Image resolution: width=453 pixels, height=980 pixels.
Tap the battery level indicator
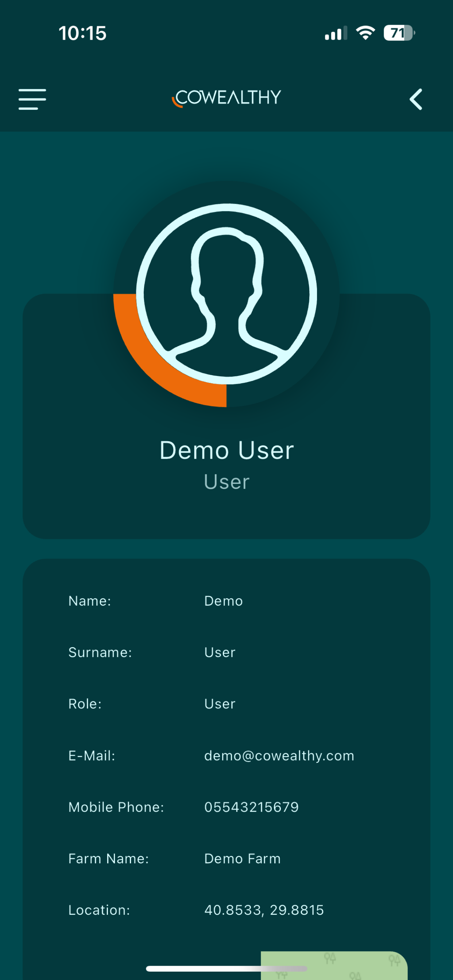click(399, 33)
